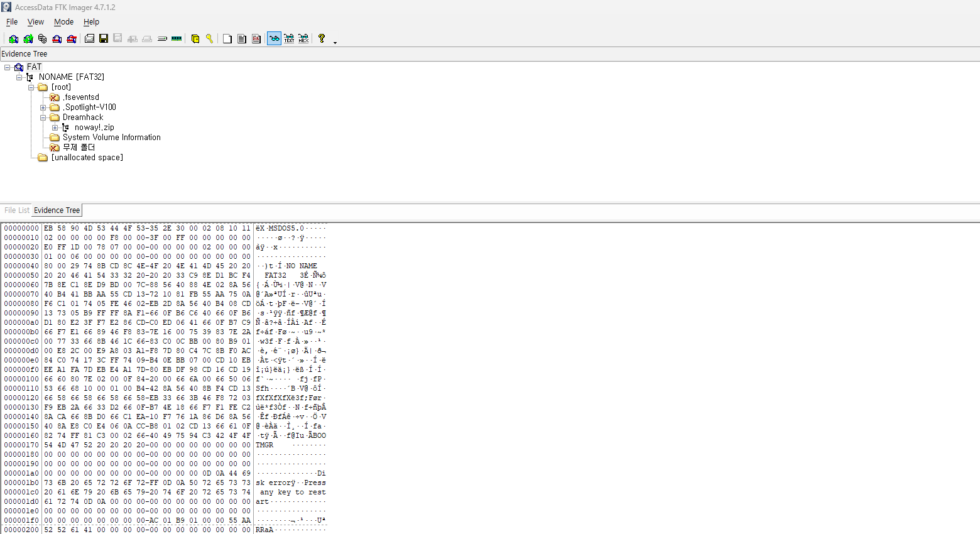Click the Evidence Tree panel header
This screenshot has width=980, height=534.
coord(490,54)
